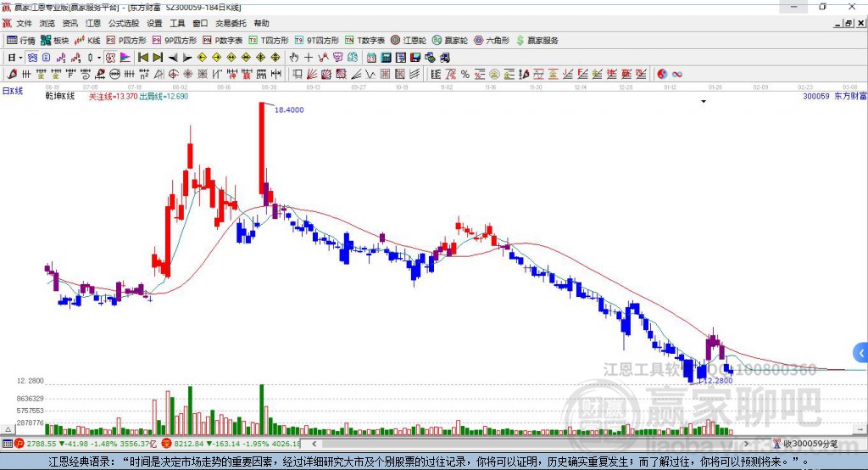Open the calculator icon in toolbar
The height and width of the screenshot is (470, 868).
coord(387,58)
